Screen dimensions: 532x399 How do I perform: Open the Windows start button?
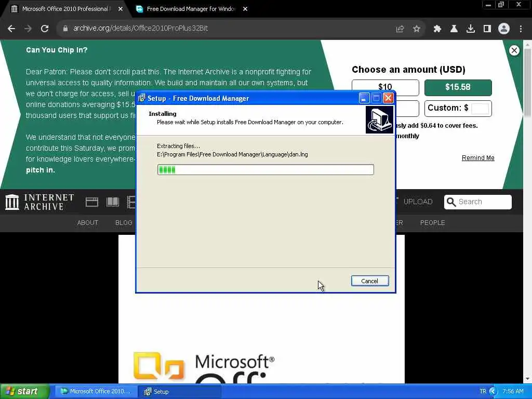tap(25, 391)
